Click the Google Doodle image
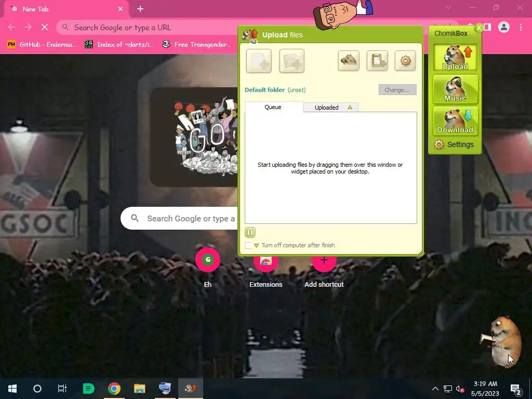The image size is (532, 399). pyautogui.click(x=194, y=137)
